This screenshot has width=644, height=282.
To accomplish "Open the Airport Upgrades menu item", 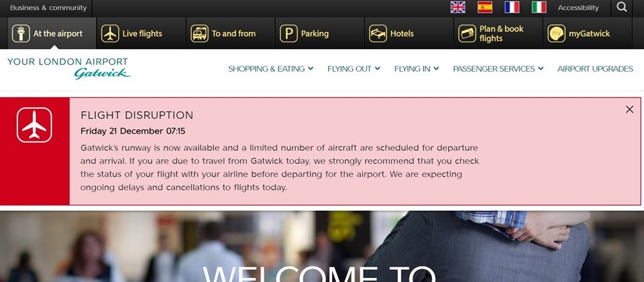I will (595, 68).
